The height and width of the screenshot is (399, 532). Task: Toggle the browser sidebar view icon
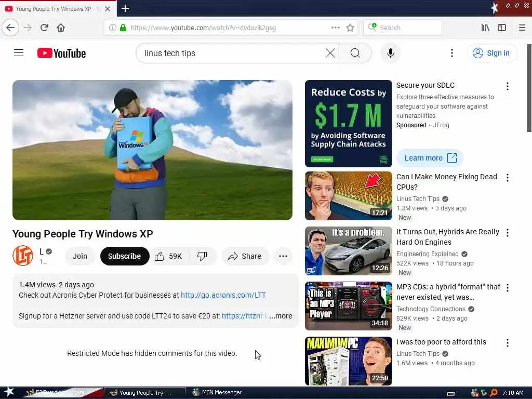tap(502, 28)
